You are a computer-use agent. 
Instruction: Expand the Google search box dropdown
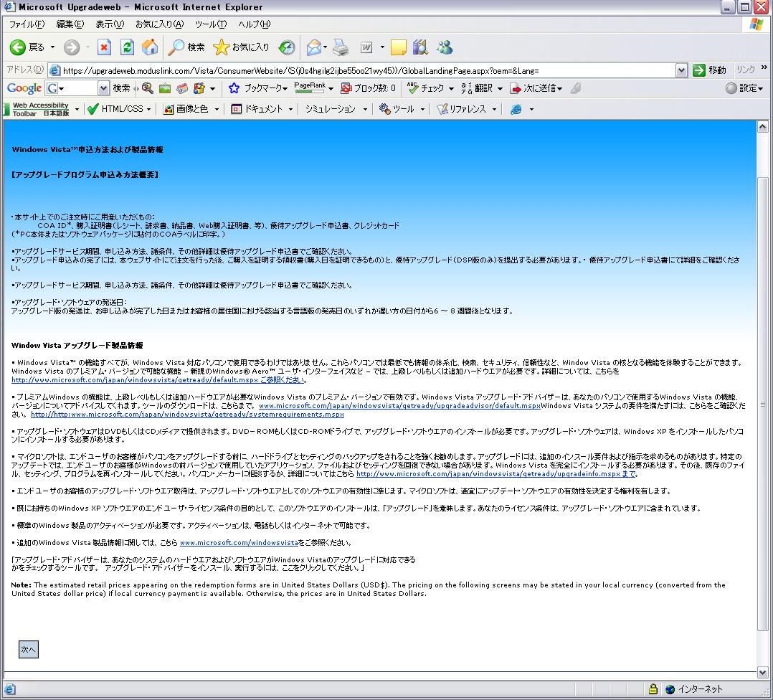click(x=103, y=88)
